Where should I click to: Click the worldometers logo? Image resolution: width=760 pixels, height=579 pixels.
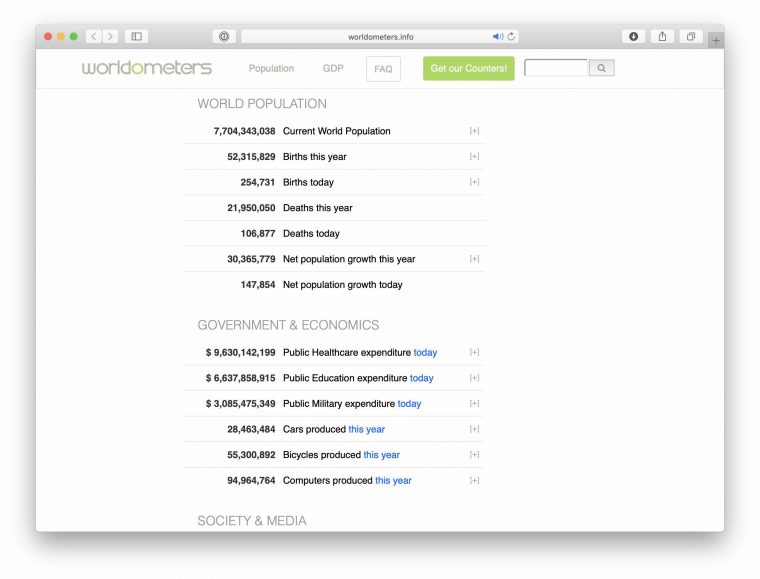coord(147,68)
